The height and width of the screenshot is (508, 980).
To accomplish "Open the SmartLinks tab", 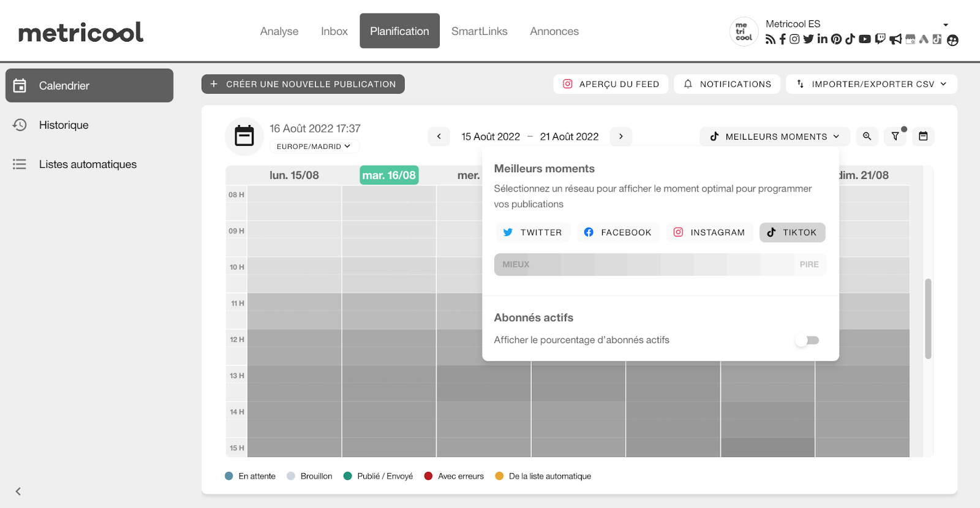I will (479, 31).
